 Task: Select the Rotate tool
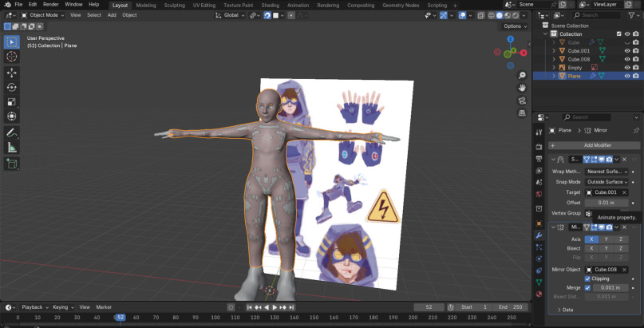tap(12, 87)
